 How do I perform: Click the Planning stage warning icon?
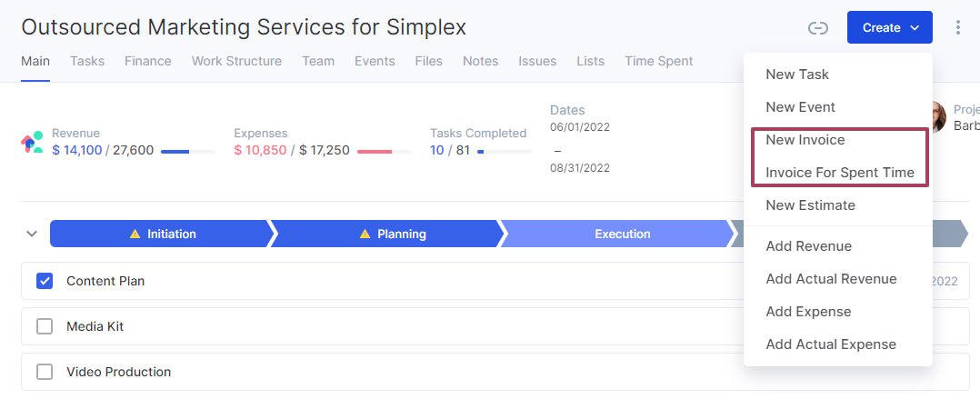365,234
